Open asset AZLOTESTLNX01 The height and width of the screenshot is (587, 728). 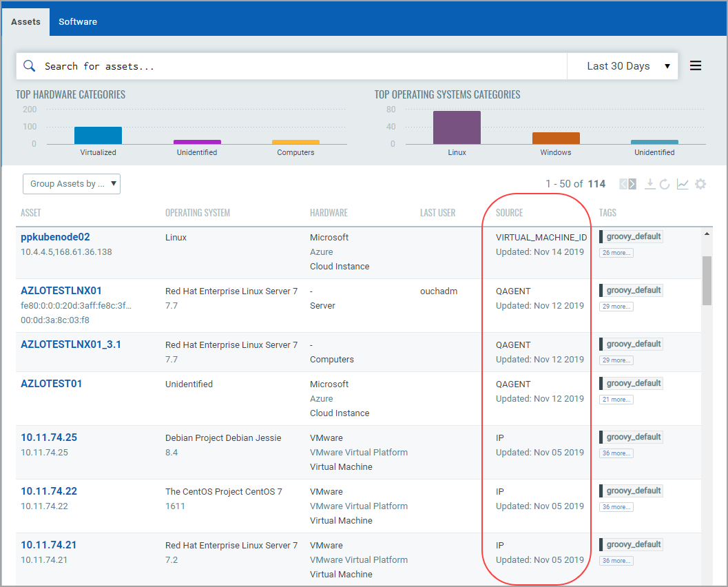pyautogui.click(x=61, y=291)
